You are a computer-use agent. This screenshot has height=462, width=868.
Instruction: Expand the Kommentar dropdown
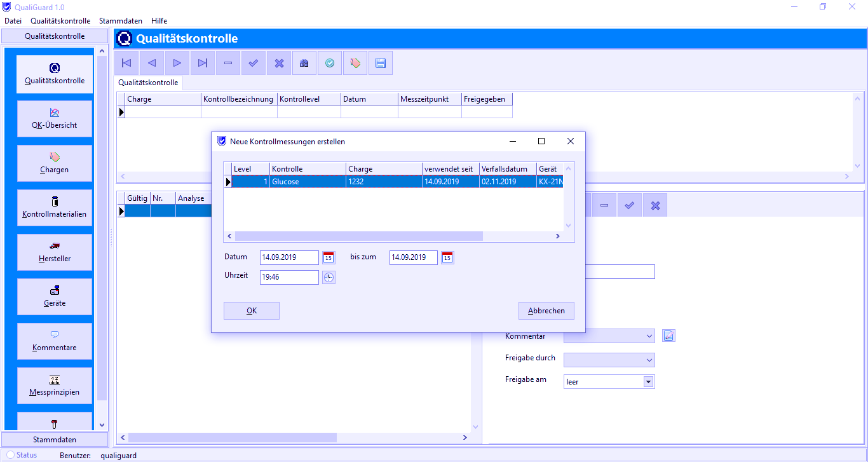[649, 336]
